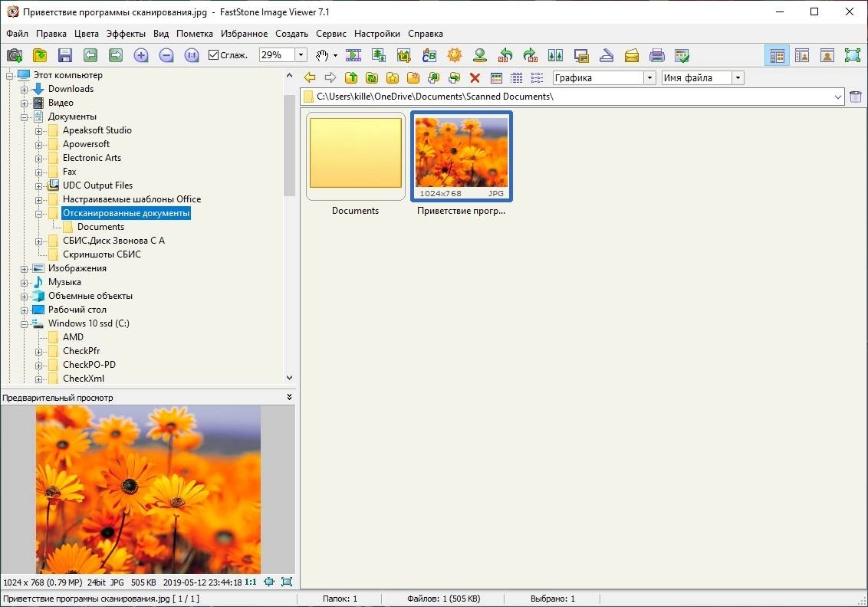The height and width of the screenshot is (607, 868).
Task: Open the Сервис menu
Action: (x=331, y=34)
